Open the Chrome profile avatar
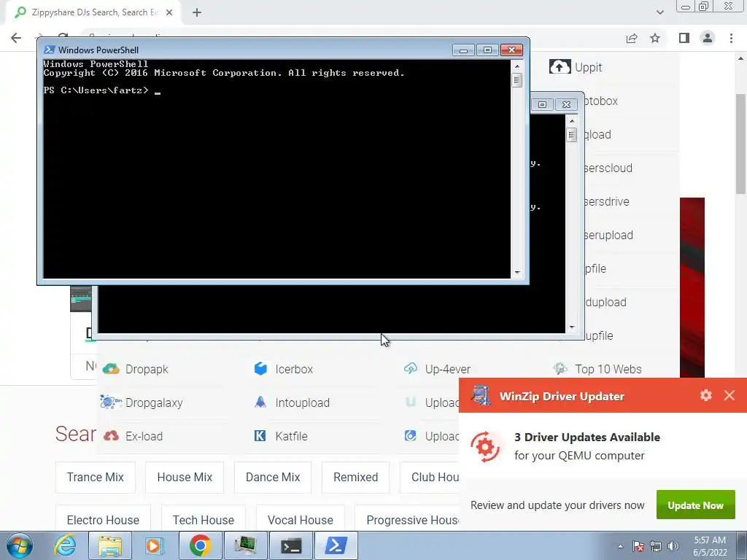The image size is (747, 560). point(708,38)
